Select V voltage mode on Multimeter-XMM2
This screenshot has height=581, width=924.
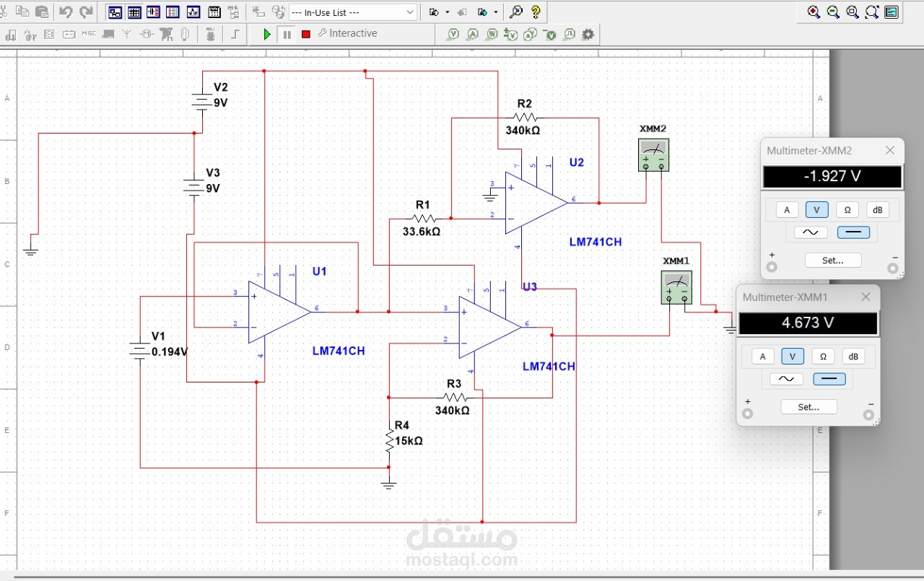(816, 210)
